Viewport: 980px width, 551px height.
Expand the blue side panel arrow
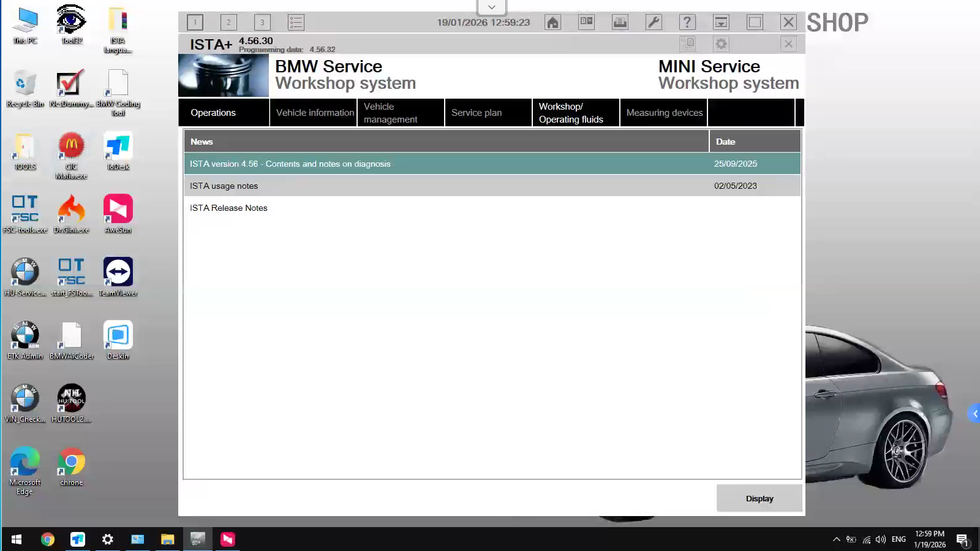click(x=974, y=414)
